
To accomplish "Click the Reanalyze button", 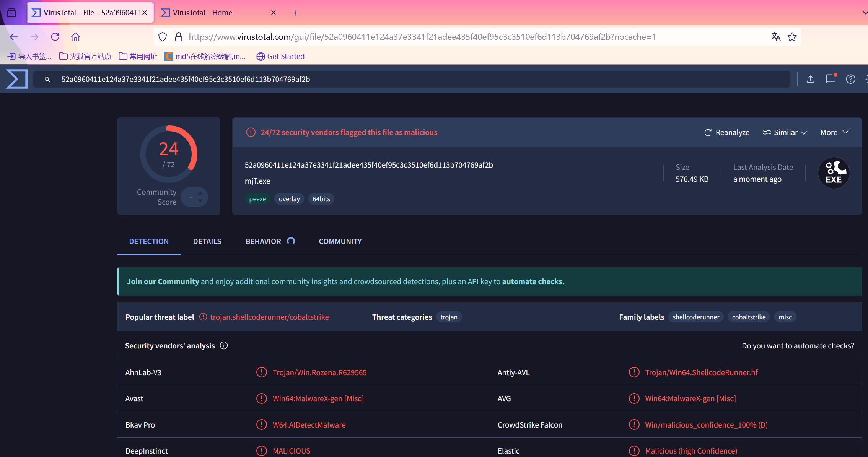I will pyautogui.click(x=727, y=132).
